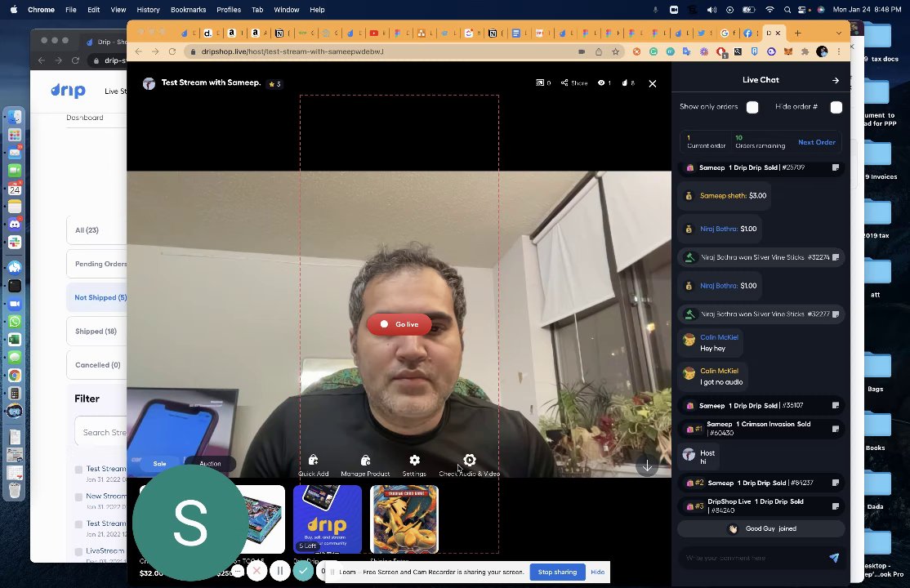
Task: Click the Wi-Fi icon in menu bar
Action: pos(769,10)
